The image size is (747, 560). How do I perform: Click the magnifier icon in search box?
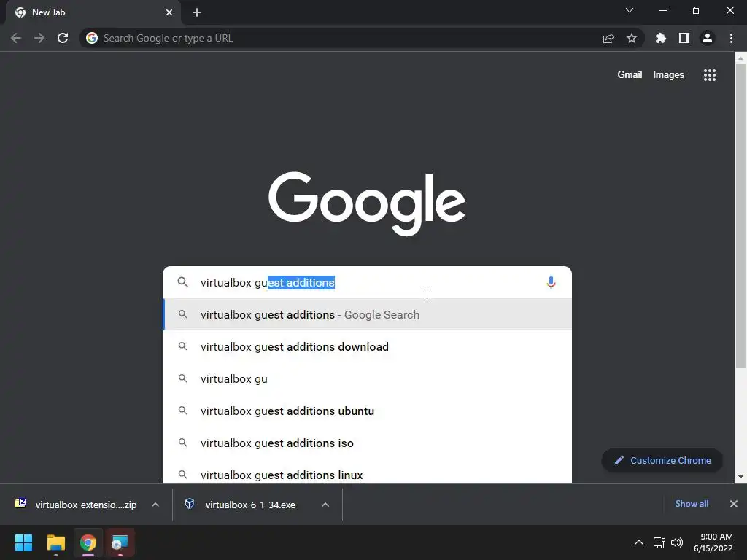coord(183,282)
